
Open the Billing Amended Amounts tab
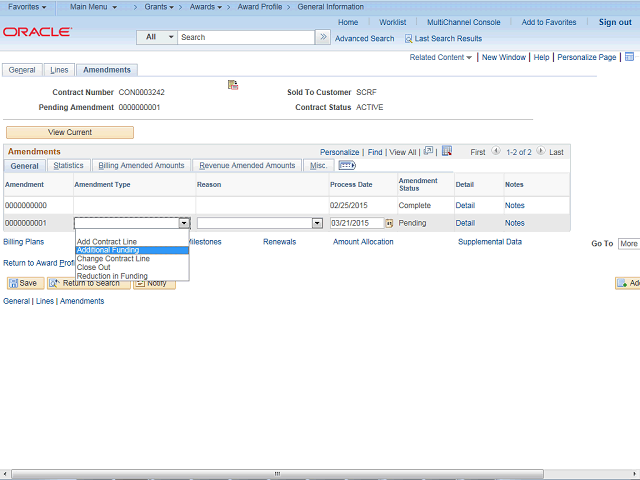point(141,165)
